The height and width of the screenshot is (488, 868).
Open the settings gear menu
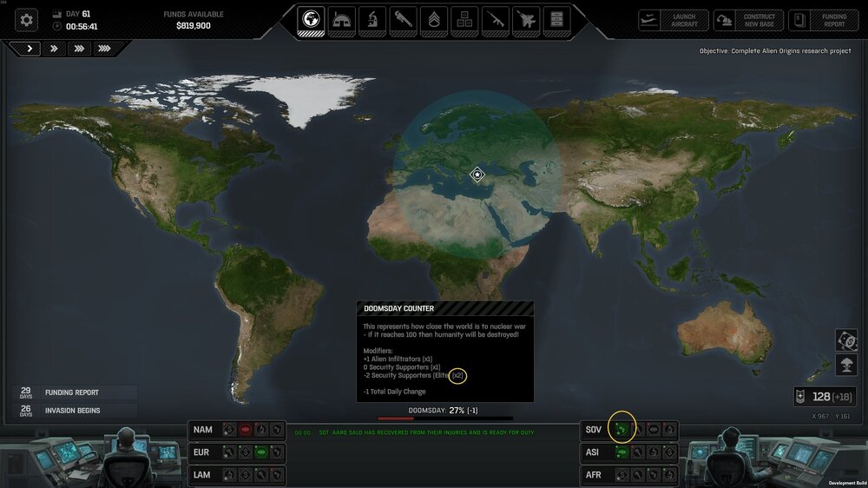[x=26, y=20]
